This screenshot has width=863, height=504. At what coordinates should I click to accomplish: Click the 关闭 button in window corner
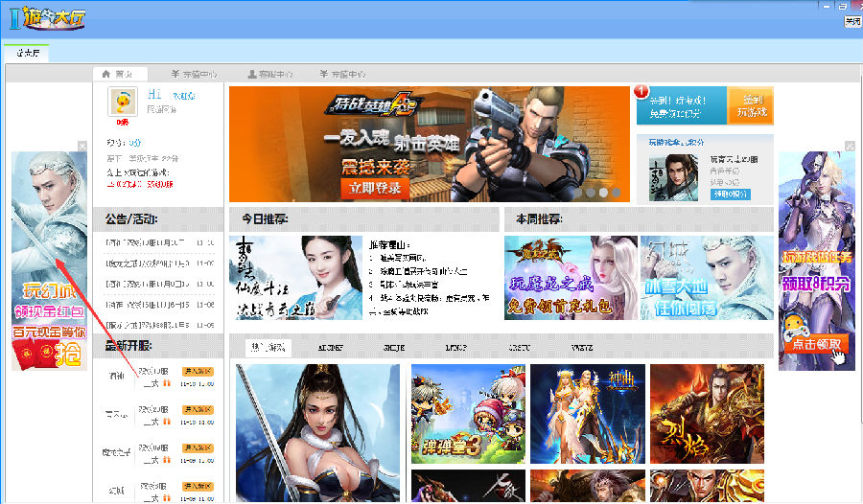point(852,21)
